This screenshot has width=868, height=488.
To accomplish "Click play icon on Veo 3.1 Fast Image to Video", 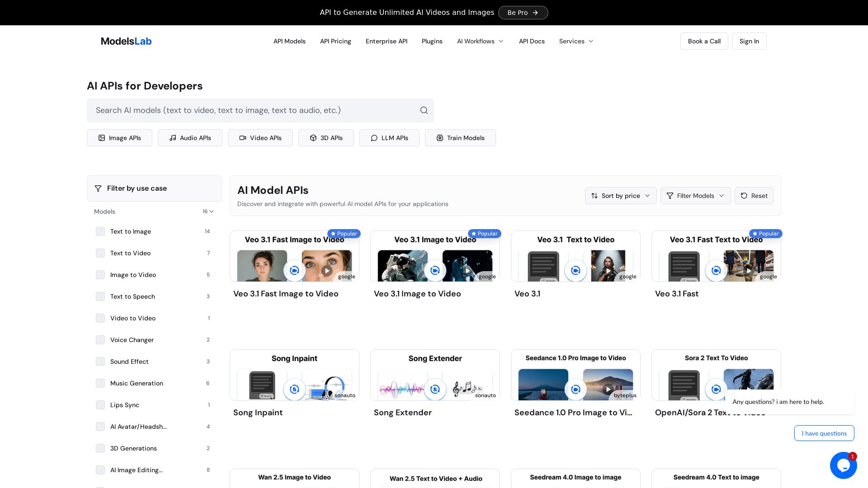I will point(327,271).
